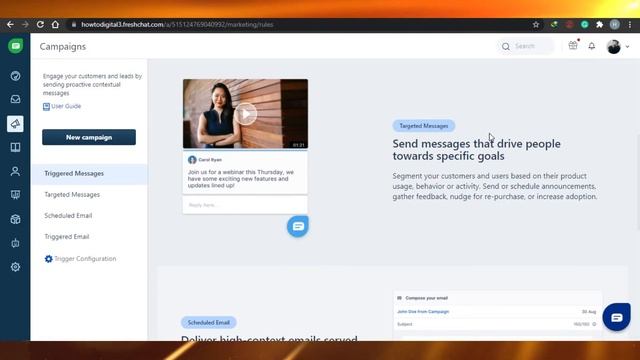Play the webinar video thumbnail

[245, 114]
